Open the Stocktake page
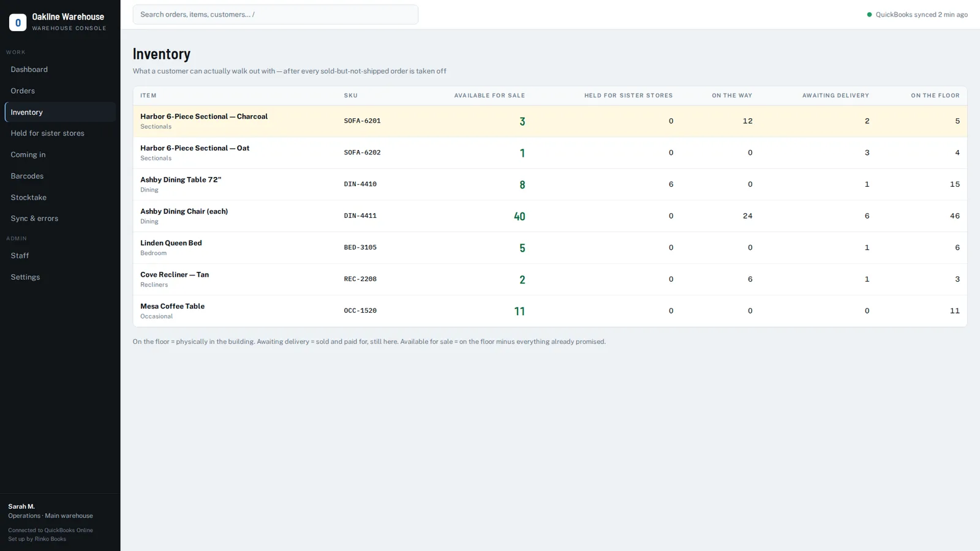This screenshot has height=551, width=980. click(60, 198)
